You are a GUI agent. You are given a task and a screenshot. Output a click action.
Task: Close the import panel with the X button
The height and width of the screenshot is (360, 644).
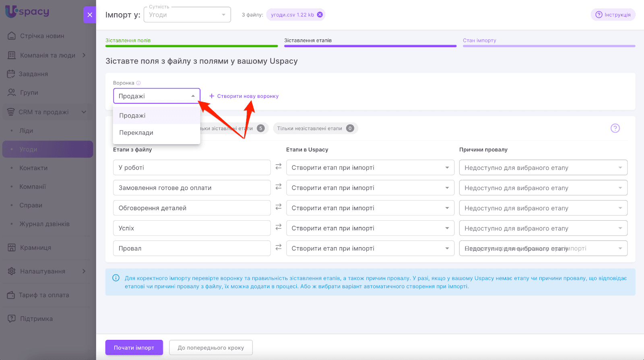pyautogui.click(x=90, y=15)
